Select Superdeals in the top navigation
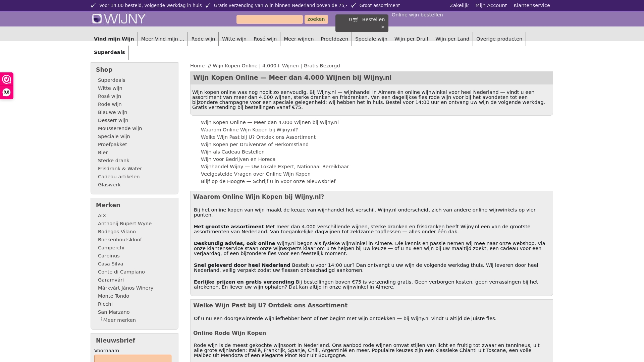This screenshot has height=362, width=644. 109,52
